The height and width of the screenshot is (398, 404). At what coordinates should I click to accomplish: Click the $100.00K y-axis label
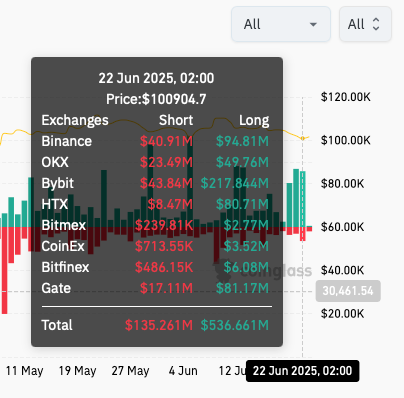(x=345, y=140)
